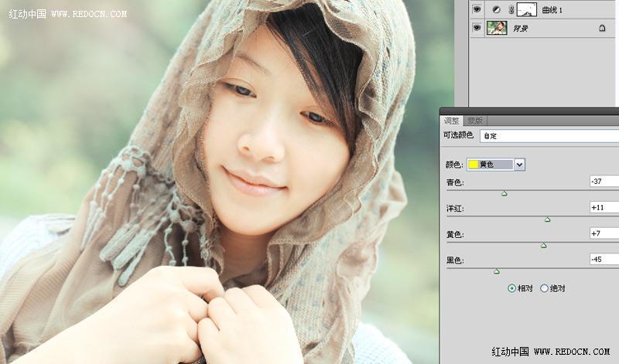The image size is (619, 364).
Task: Click the 黄色 value field showing +7
Action: (604, 233)
